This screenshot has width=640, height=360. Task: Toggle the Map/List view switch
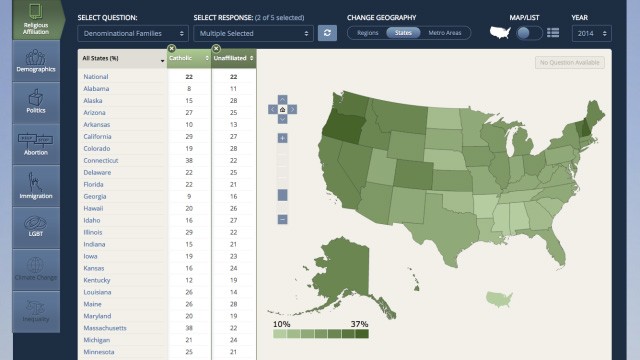(529, 33)
